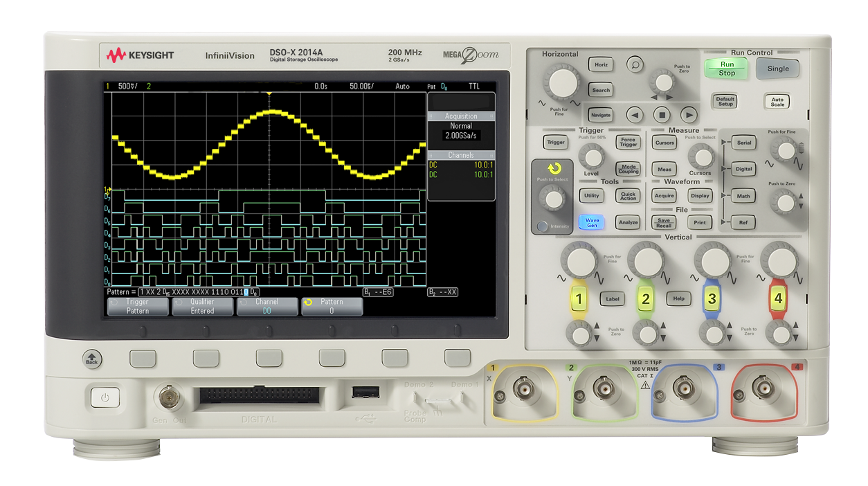Push the trigger Level knob
Image resolution: width=868 pixels, height=486 pixels.
(590, 156)
